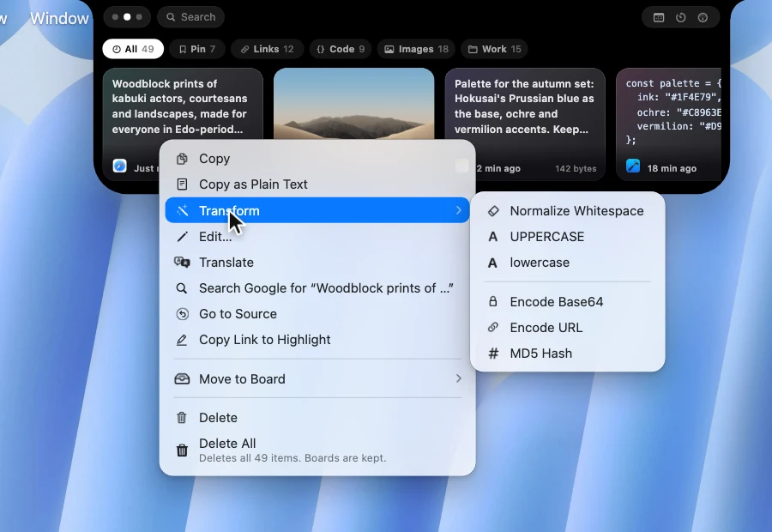This screenshot has width=772, height=532.
Task: Click the info icon in top-right toolbar
Action: (x=703, y=17)
